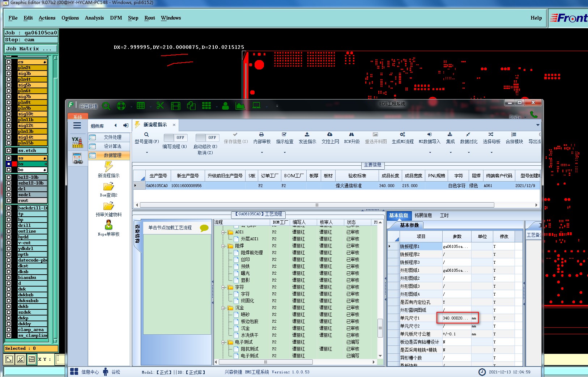Click the green copy documents icon
588x377 pixels.
coord(191,106)
